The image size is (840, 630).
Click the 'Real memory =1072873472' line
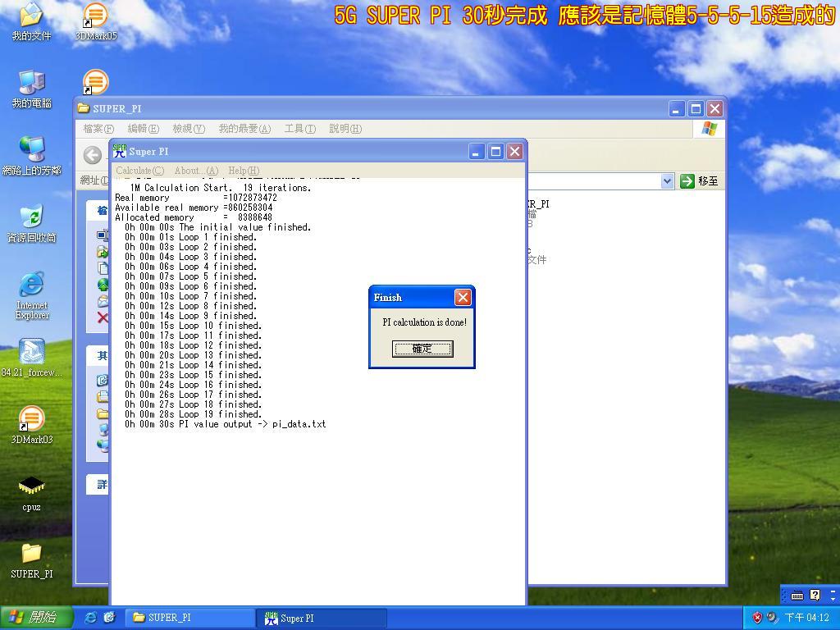tap(196, 198)
